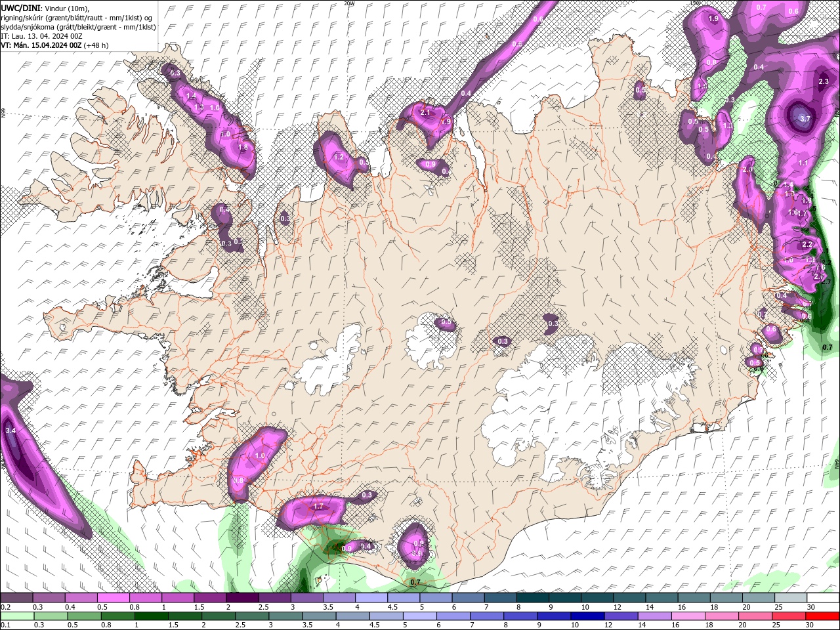The width and height of the screenshot is (840, 630).
Task: Select the palest green swatch at 0.1 in rain scale
Action: [x=16, y=616]
